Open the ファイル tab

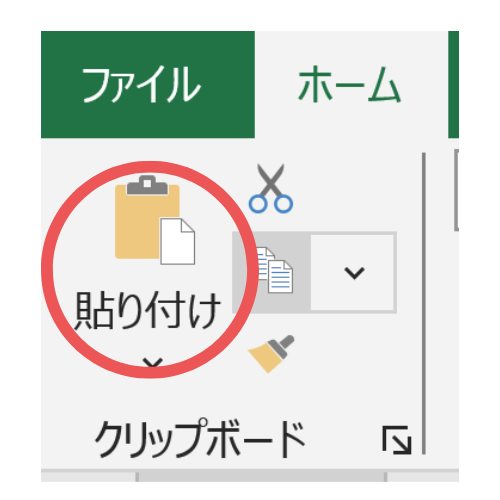point(148,84)
